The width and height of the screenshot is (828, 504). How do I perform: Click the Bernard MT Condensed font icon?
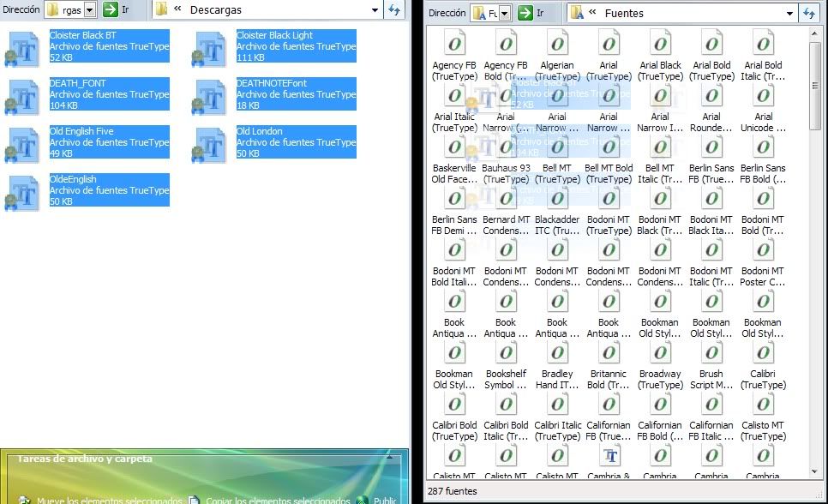506,198
